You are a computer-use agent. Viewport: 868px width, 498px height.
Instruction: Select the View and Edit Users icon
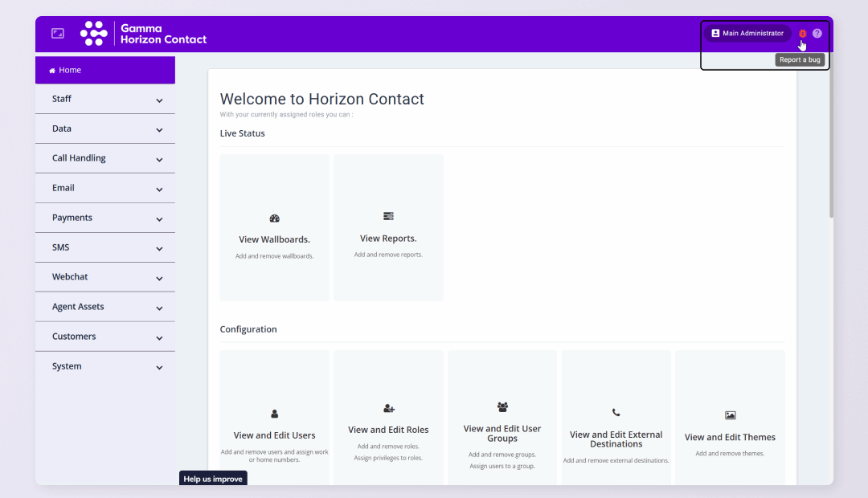click(x=274, y=414)
